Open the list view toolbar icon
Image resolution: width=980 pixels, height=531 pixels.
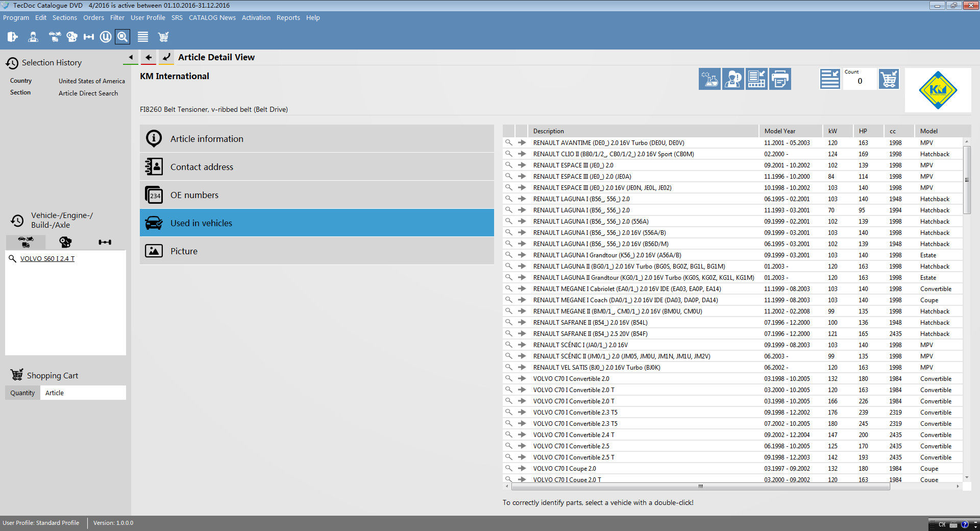[143, 37]
